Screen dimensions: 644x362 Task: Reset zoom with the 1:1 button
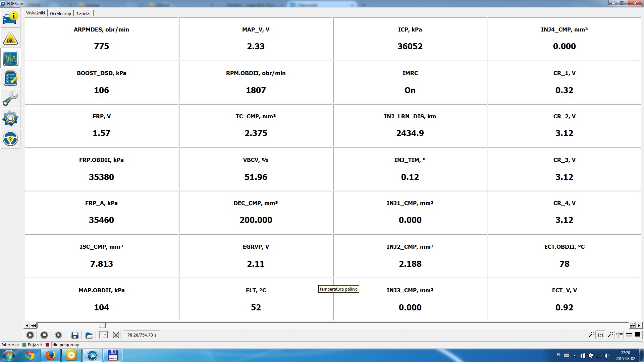pos(600,335)
